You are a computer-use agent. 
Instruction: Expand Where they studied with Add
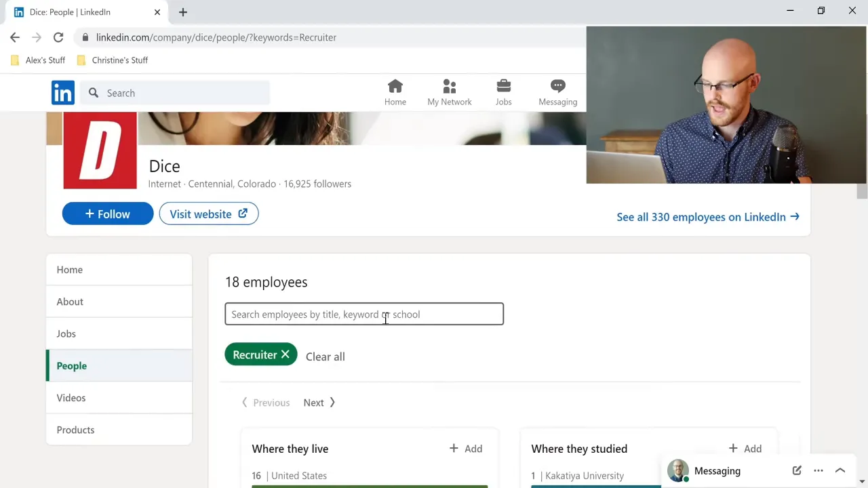tap(745, 448)
